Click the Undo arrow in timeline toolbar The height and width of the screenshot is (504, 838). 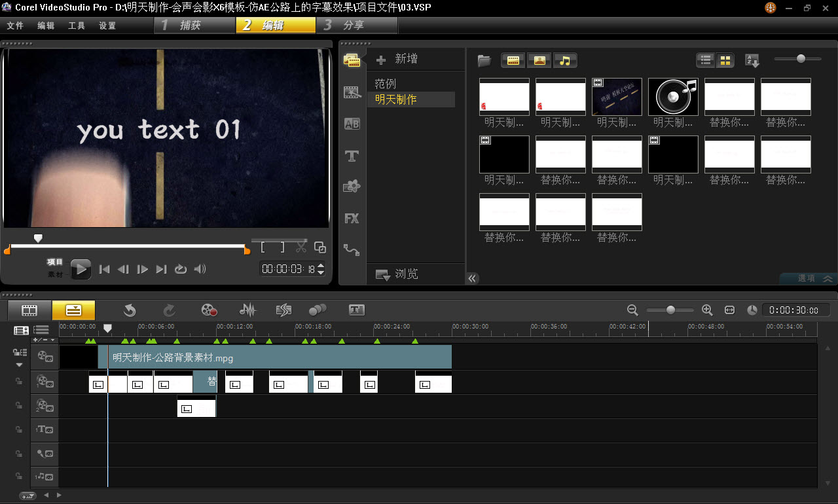point(130,310)
